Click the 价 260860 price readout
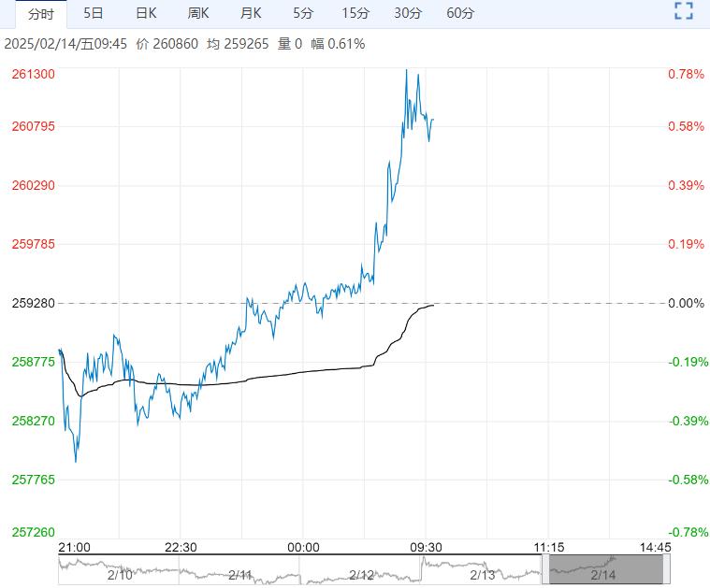Image resolution: width=710 pixels, height=588 pixels. tap(167, 44)
